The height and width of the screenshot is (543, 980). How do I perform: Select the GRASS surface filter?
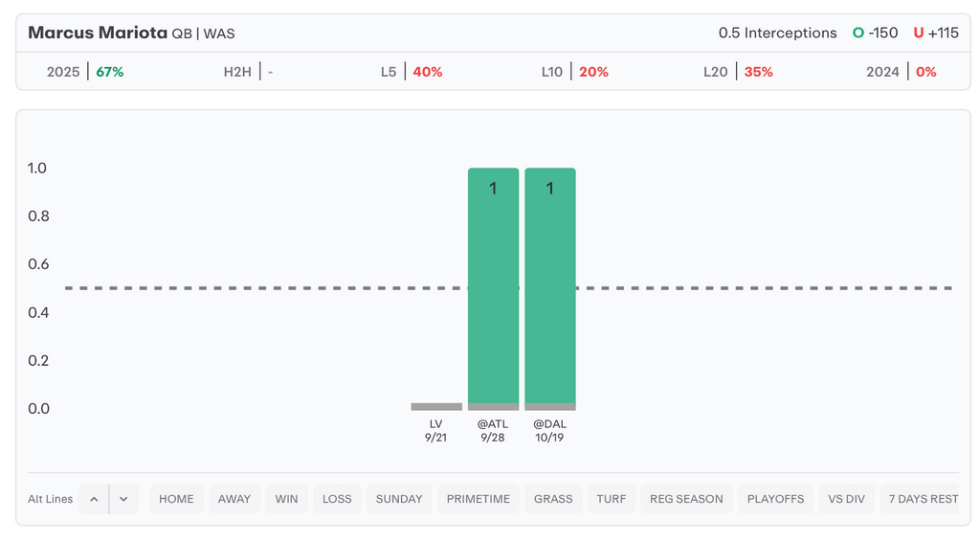click(x=553, y=499)
